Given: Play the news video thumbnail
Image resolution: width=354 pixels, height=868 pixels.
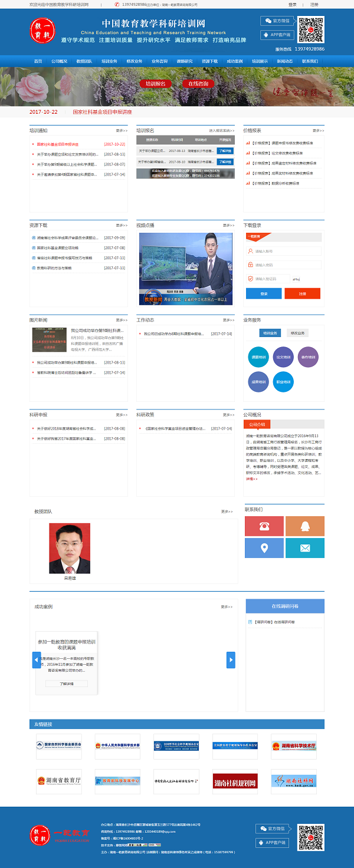Looking at the screenshot, I should click(x=186, y=269).
